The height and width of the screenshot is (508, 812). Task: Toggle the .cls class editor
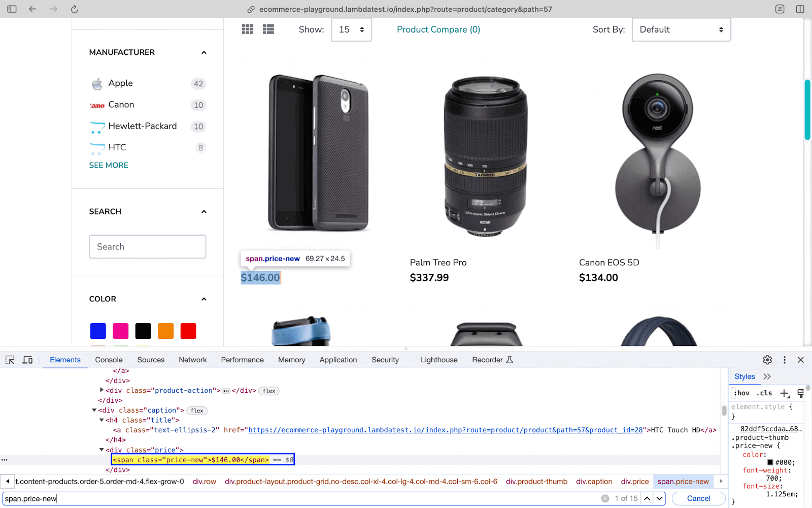point(764,393)
